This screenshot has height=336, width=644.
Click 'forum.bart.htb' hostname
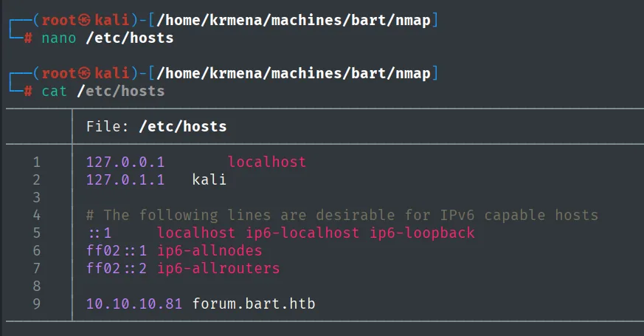(254, 304)
